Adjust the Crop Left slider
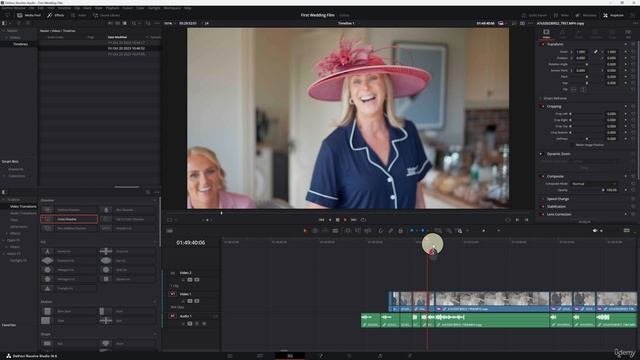This screenshot has width=640, height=360. point(587,114)
